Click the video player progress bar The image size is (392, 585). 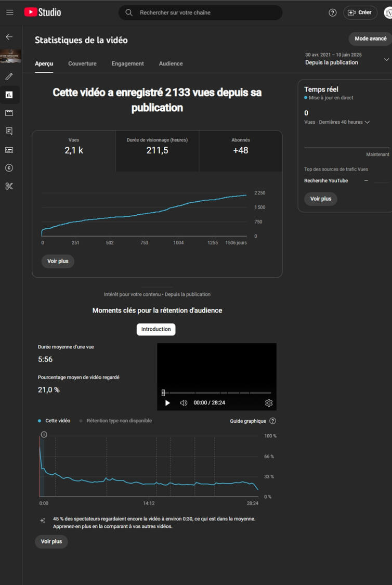tap(217, 393)
